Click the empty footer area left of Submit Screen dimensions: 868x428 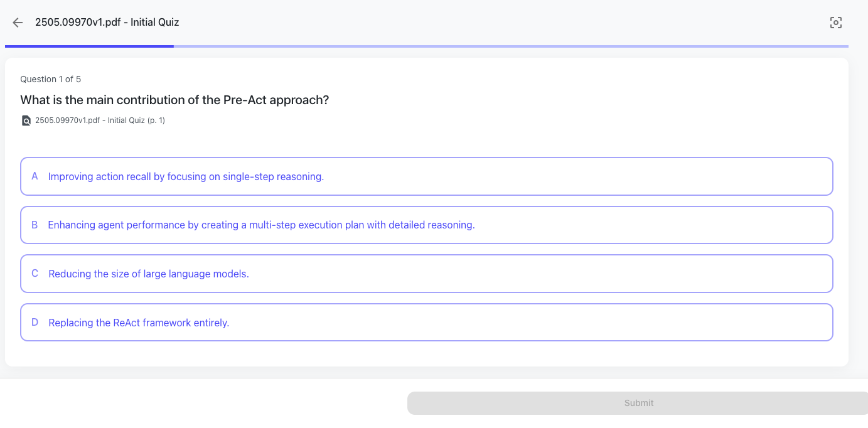click(201, 403)
